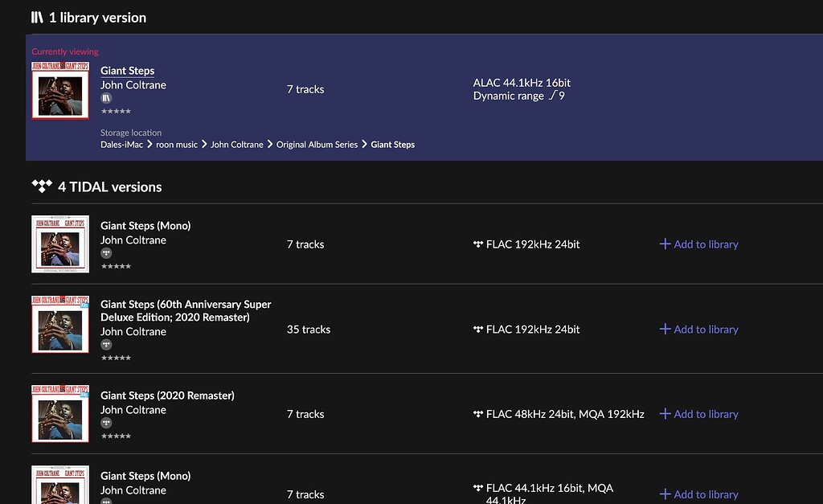Click the TIDAL badge under Giant Steps (Mono)
823x504 pixels.
105,252
